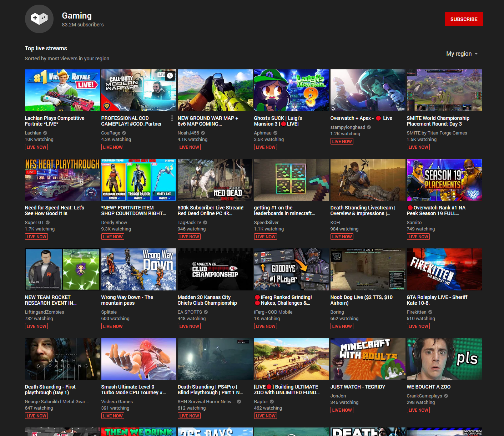Open the Red Dead Online thumbnail
This screenshot has width=504, height=436.
pyautogui.click(x=215, y=180)
